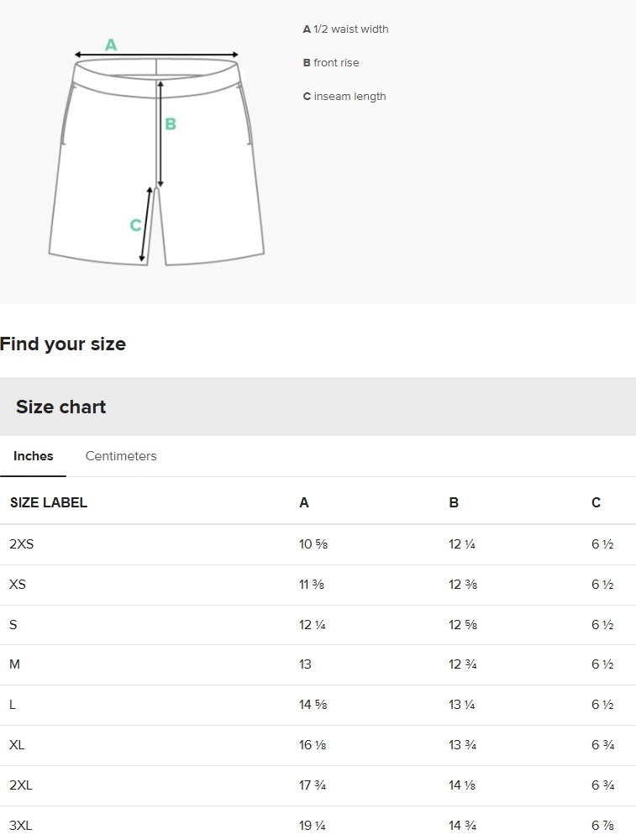636x840 pixels.
Task: Click the Find your size heading
Action: (63, 344)
